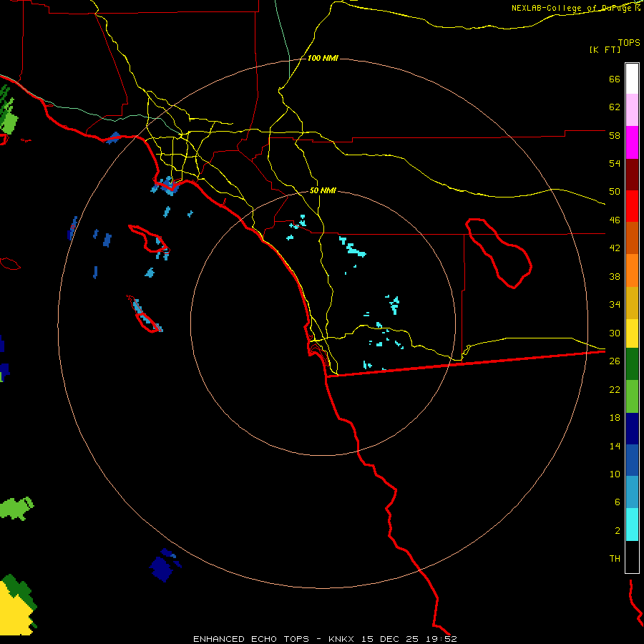Image resolution: width=644 pixels, height=644 pixels.
Task: Click the 50 NMI range ring label
Action: [323, 190]
